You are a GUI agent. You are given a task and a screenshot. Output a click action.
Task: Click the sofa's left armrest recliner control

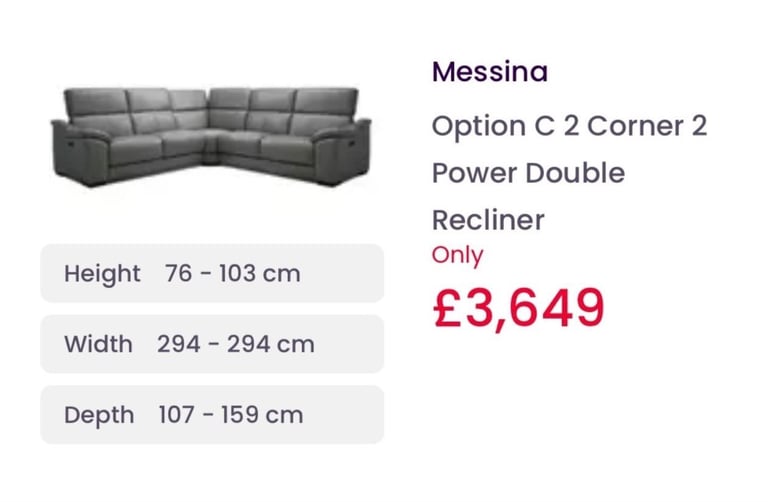click(x=71, y=143)
